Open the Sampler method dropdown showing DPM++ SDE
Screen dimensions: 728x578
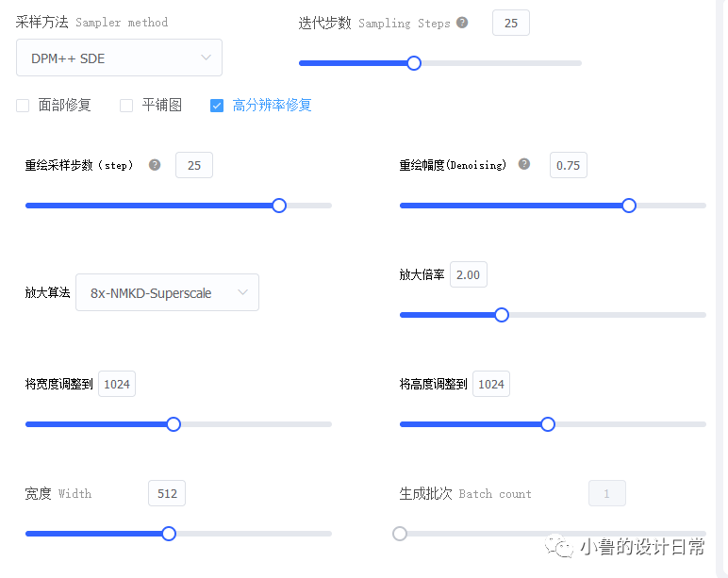pyautogui.click(x=119, y=58)
